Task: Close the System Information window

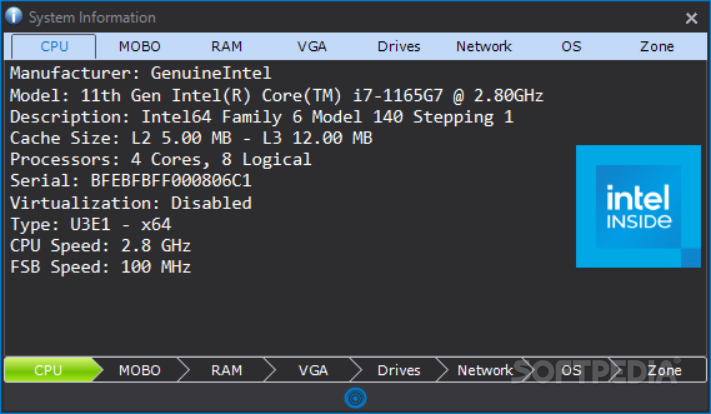Action: coord(691,18)
